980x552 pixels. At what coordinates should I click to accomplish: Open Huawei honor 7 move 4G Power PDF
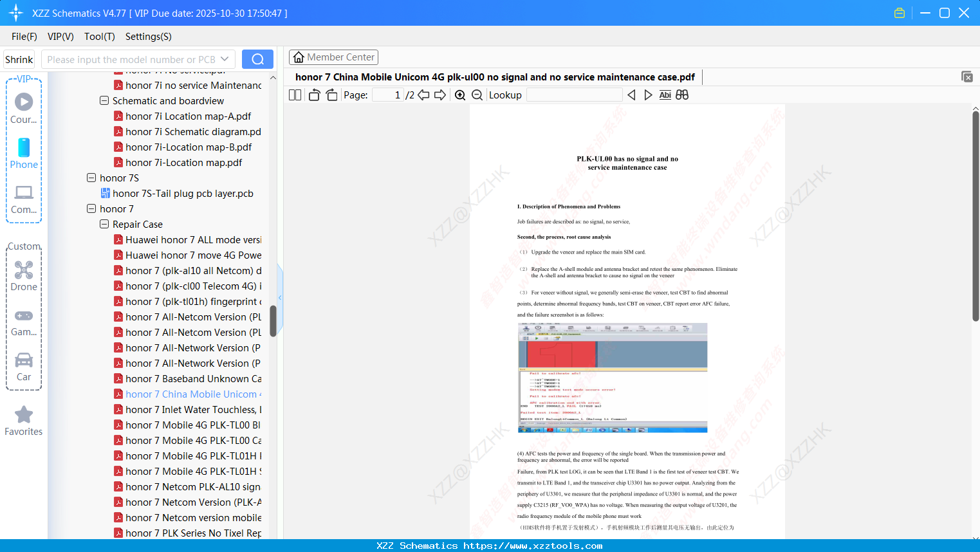pos(188,255)
